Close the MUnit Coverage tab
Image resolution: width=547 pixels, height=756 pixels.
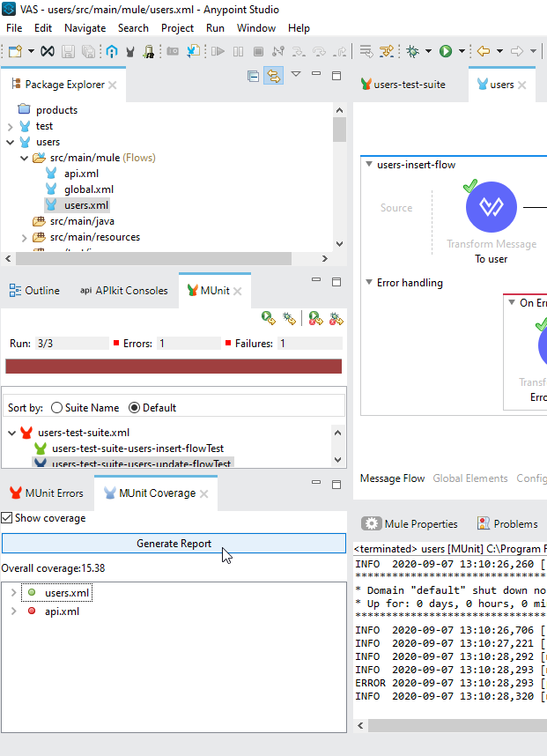tap(203, 493)
